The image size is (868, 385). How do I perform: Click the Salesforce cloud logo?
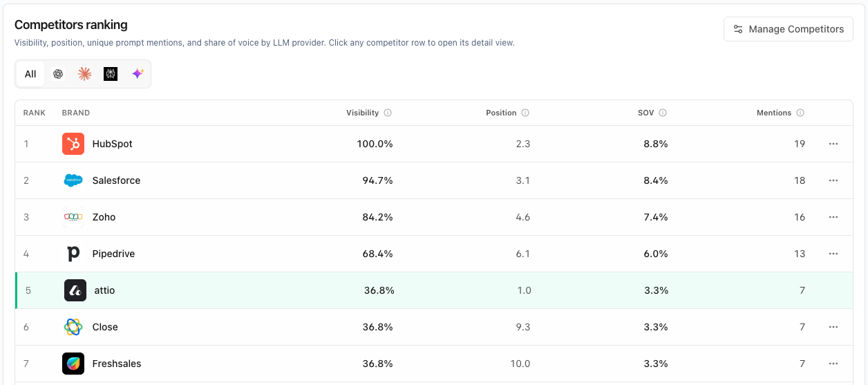coord(73,180)
